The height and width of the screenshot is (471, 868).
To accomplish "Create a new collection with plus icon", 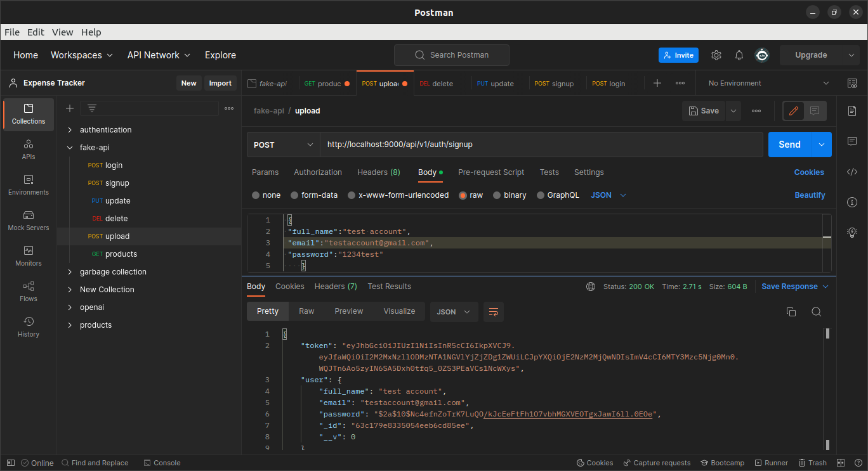I will [70, 108].
